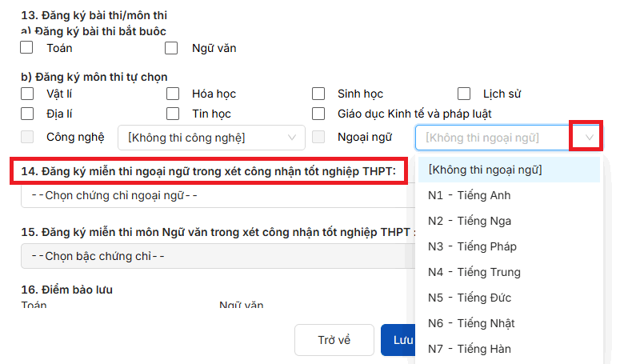Check the Toán exam checkbox

(27, 48)
